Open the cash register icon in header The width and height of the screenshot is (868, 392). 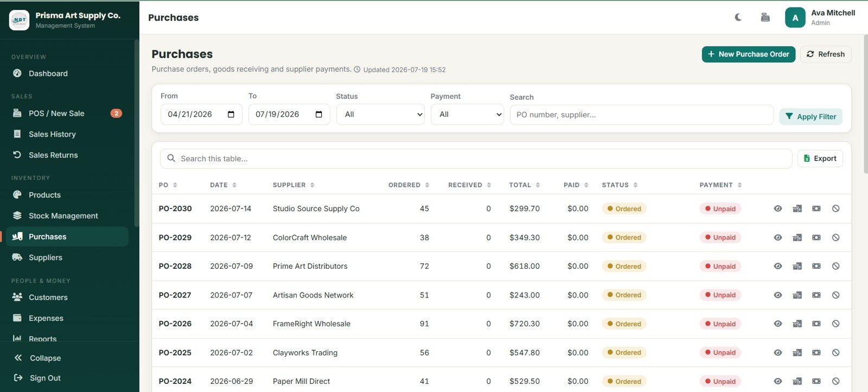[765, 17]
